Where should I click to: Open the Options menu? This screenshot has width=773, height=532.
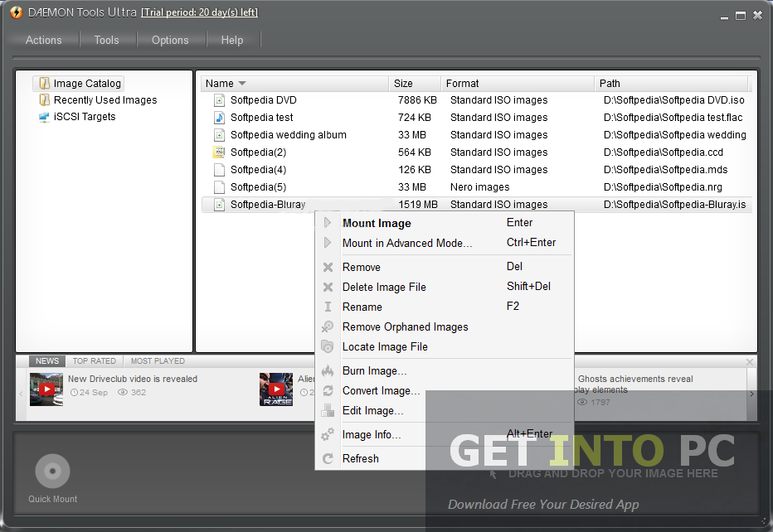170,40
